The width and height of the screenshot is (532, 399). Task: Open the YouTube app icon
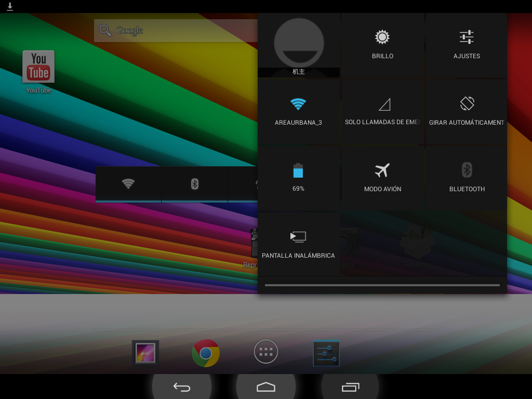click(38, 68)
